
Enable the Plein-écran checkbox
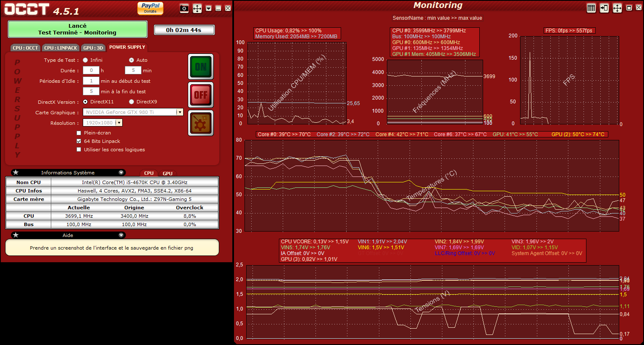(79, 133)
